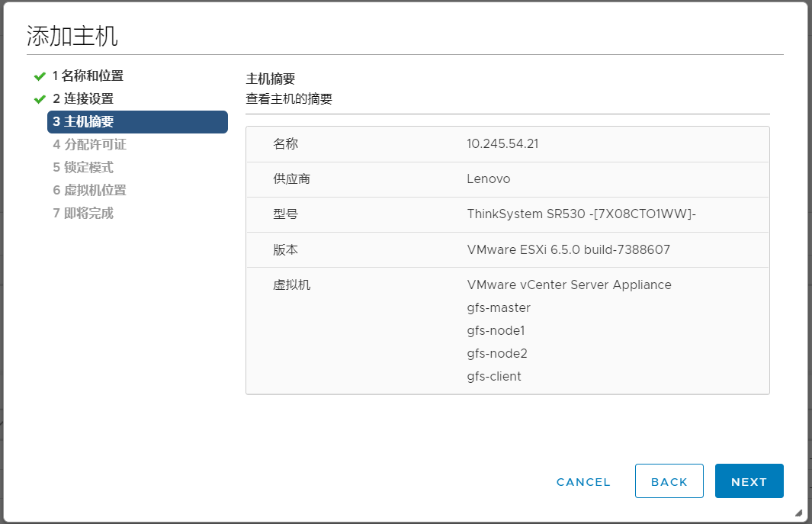Select the gfs-master virtual machine
The height and width of the screenshot is (524, 812).
(499, 308)
